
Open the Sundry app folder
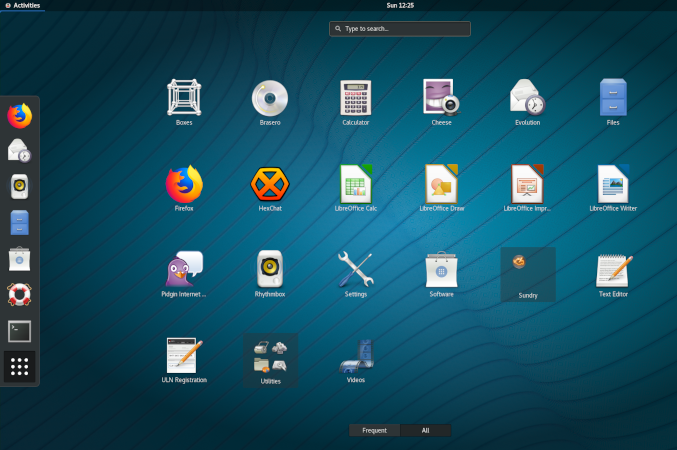(x=528, y=274)
